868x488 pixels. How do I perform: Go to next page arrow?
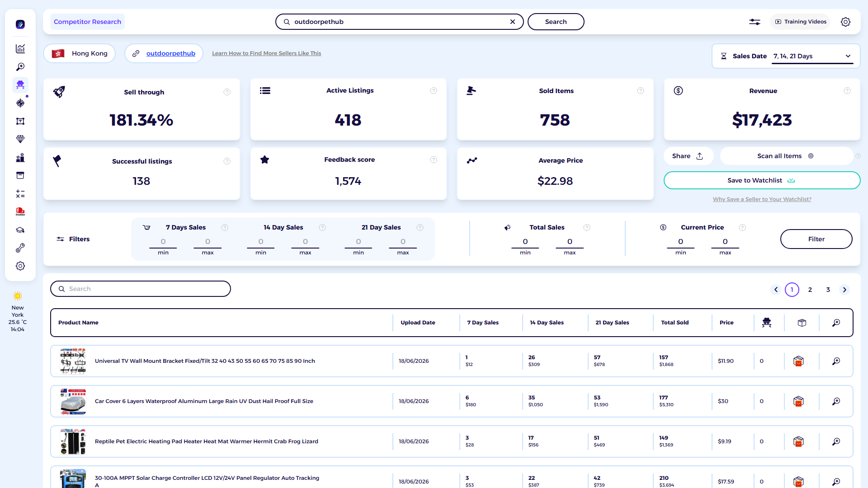click(844, 290)
